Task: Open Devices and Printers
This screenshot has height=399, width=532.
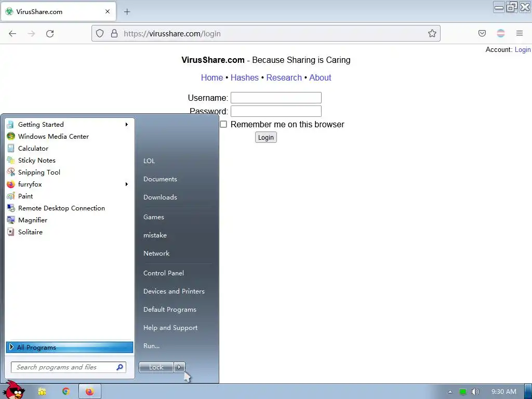Action: [x=174, y=291]
